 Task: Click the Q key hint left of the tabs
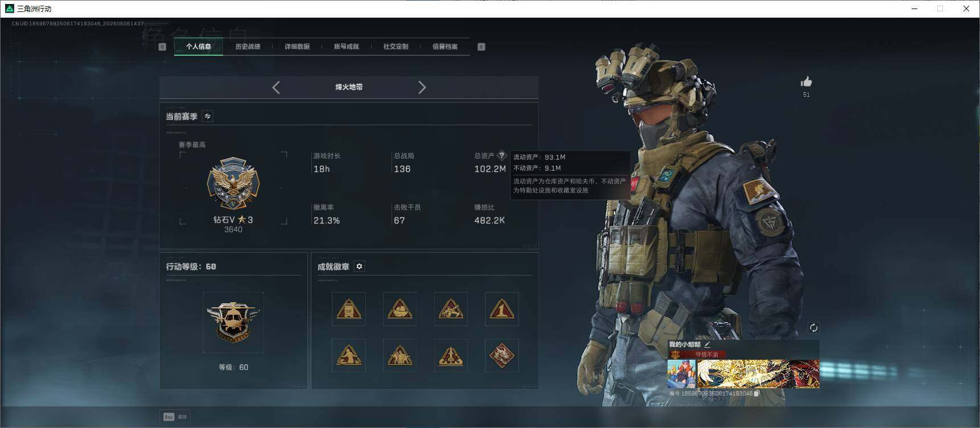tap(162, 47)
